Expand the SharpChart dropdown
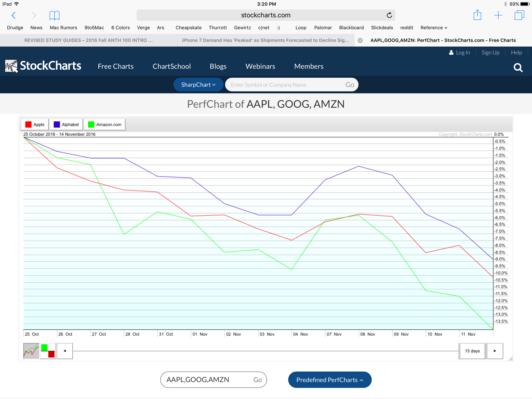 pyautogui.click(x=198, y=85)
